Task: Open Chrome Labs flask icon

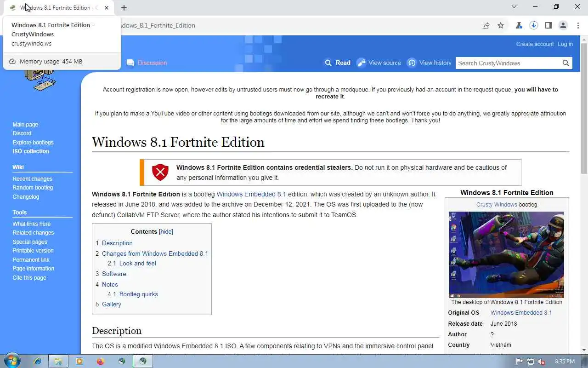Action: click(x=519, y=25)
